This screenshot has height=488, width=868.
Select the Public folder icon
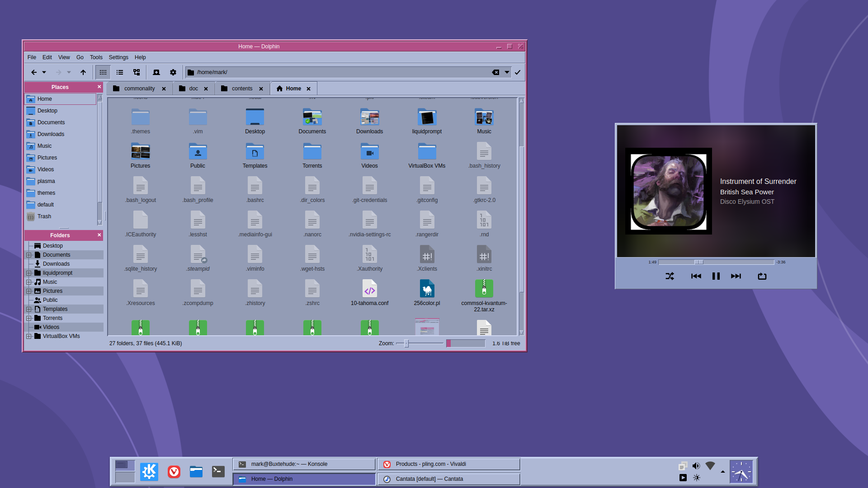coord(198,152)
